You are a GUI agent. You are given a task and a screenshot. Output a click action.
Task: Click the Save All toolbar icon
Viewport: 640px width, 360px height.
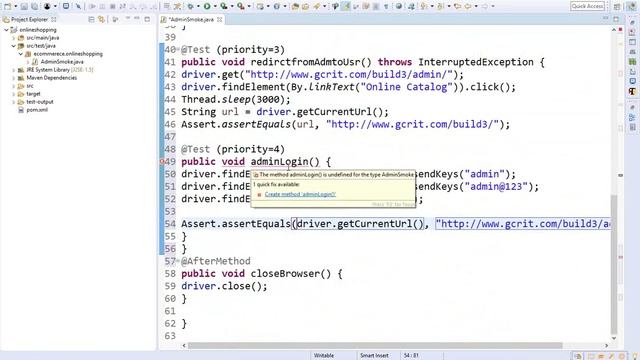tap(35, 6)
